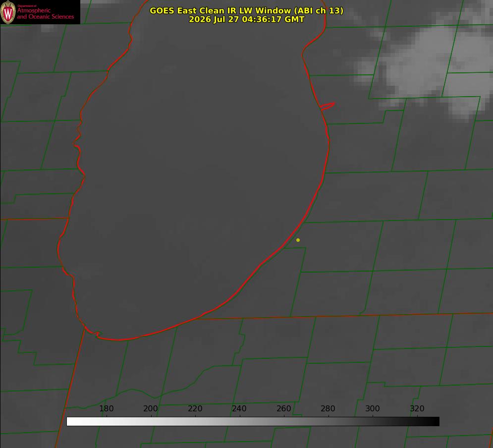Click the 240 colorbar label
This screenshot has width=493, height=448.
coord(239,408)
